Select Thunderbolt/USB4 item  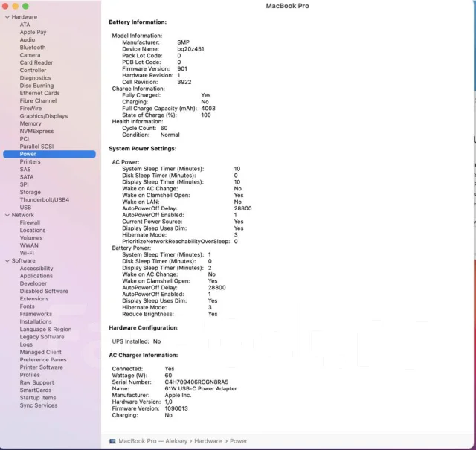(45, 200)
